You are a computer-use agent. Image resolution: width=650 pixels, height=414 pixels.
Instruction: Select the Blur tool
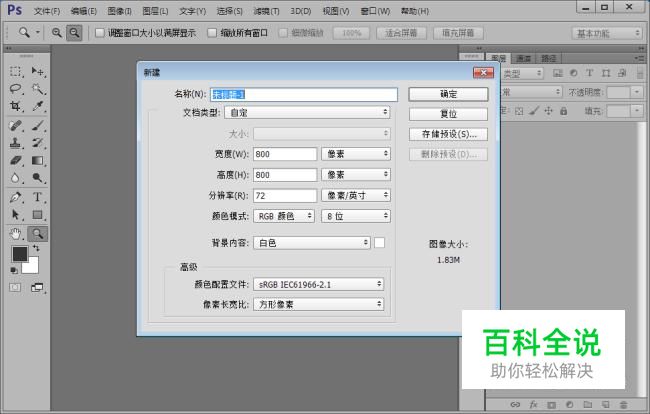[x=16, y=178]
